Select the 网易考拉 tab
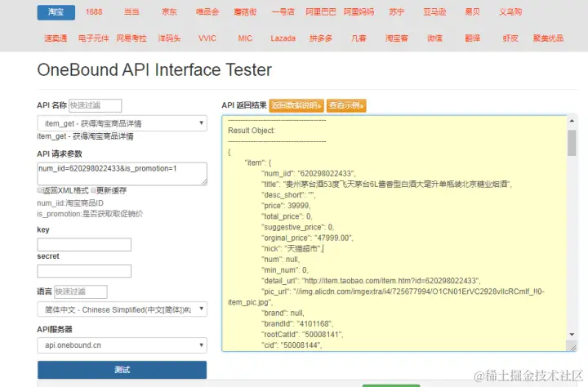This screenshot has height=387, width=588. click(x=131, y=38)
